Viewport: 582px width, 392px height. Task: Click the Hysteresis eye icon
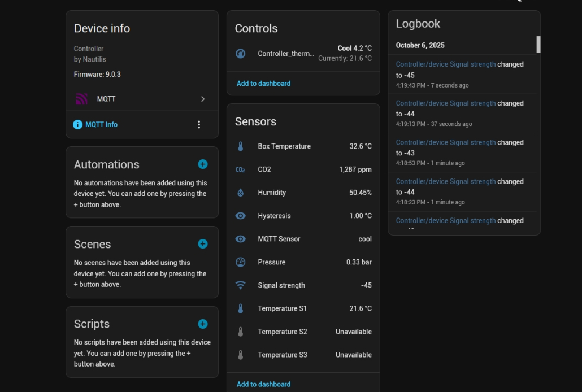click(240, 216)
